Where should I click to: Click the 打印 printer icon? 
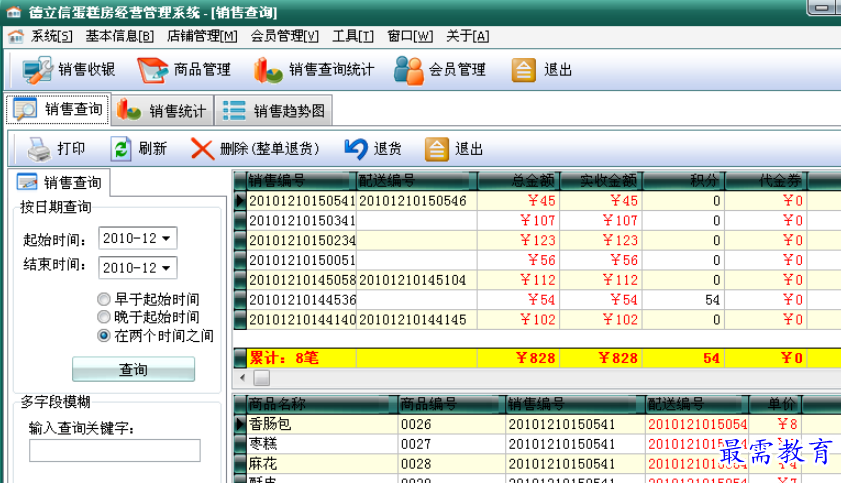pyautogui.click(x=39, y=149)
